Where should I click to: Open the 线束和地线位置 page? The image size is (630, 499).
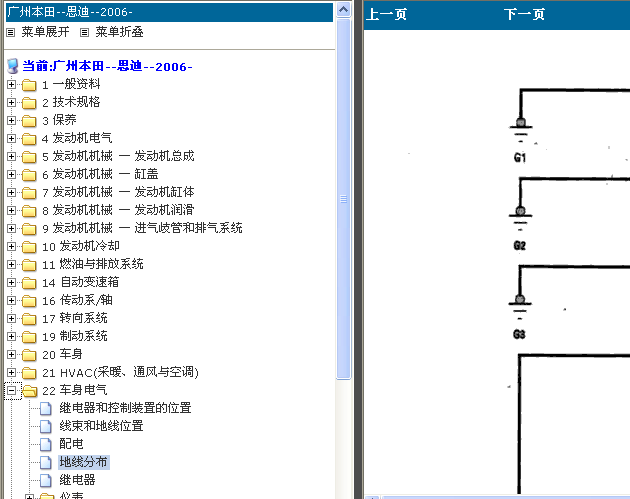(x=101, y=426)
